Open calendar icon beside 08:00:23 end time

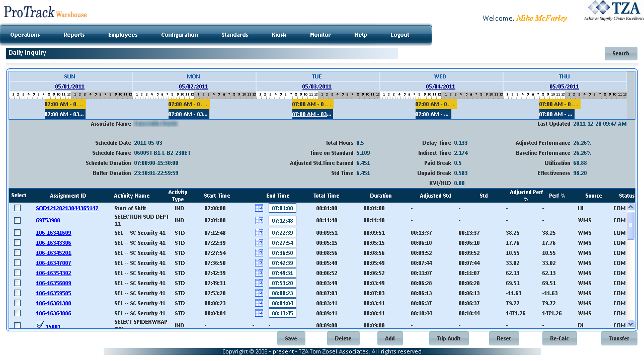(259, 293)
